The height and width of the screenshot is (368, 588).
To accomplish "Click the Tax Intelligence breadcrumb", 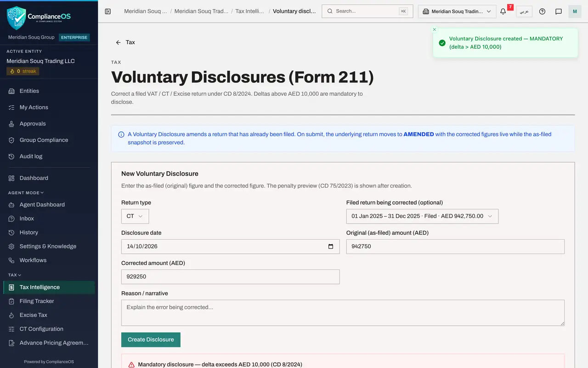I will 249,11.
